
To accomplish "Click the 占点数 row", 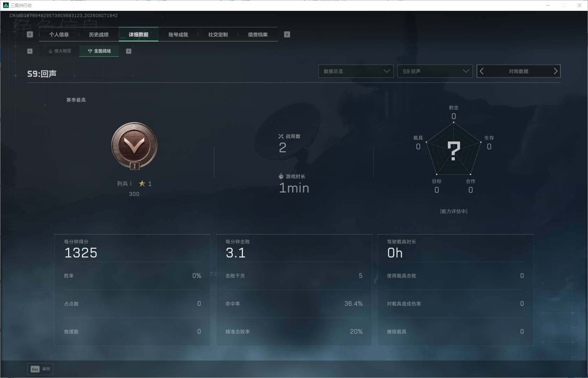I will point(132,304).
